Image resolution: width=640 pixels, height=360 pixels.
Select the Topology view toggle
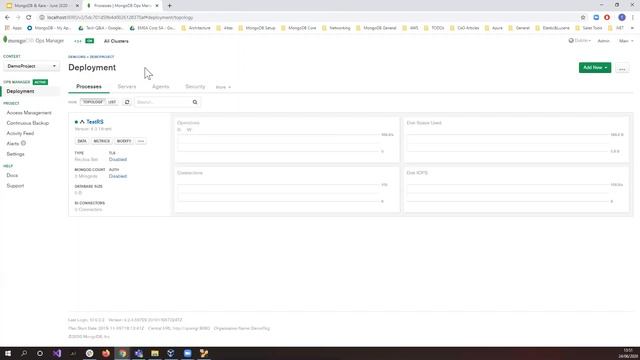pyautogui.click(x=93, y=102)
